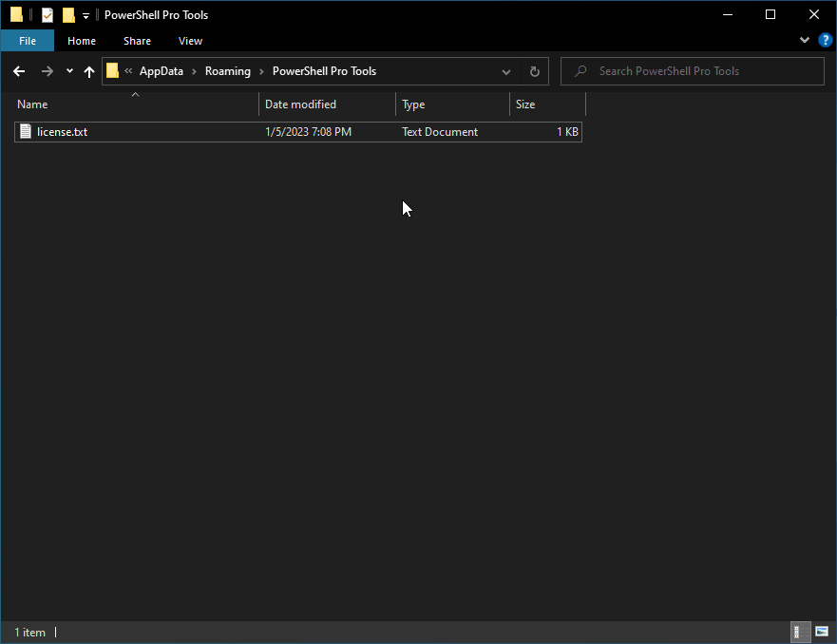Refresh the PowerShell Pro Tools folder

(534, 71)
